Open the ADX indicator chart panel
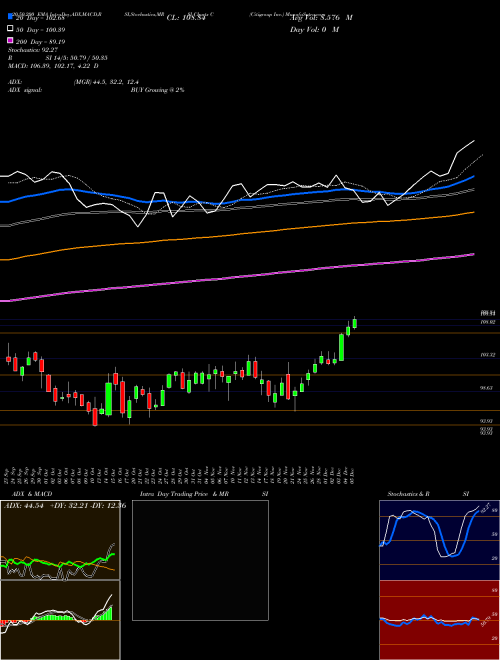The width and height of the screenshot is (500, 660). click(x=60, y=540)
